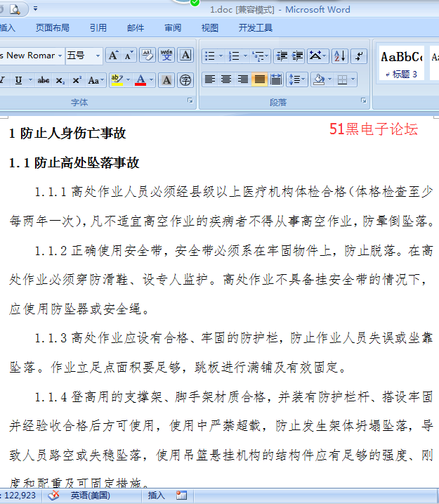Viewport: 439px width, 504px height.
Task: Open numbering style dropdown
Action: (x=245, y=56)
